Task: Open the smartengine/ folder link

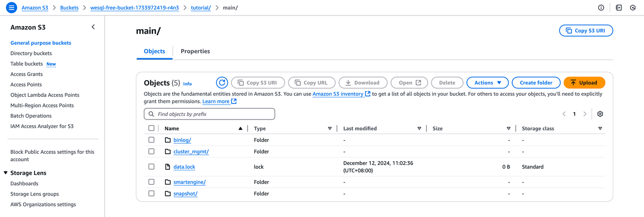Action: coord(189,182)
